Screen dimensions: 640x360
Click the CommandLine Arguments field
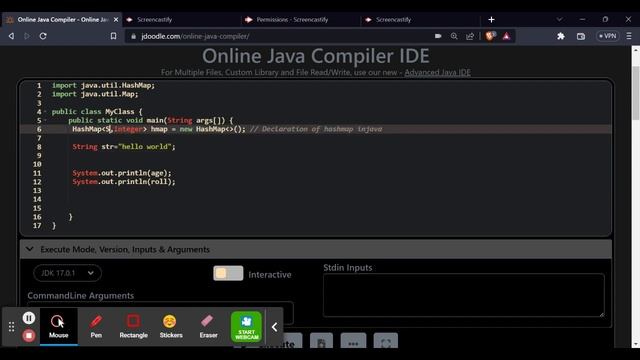(160, 313)
